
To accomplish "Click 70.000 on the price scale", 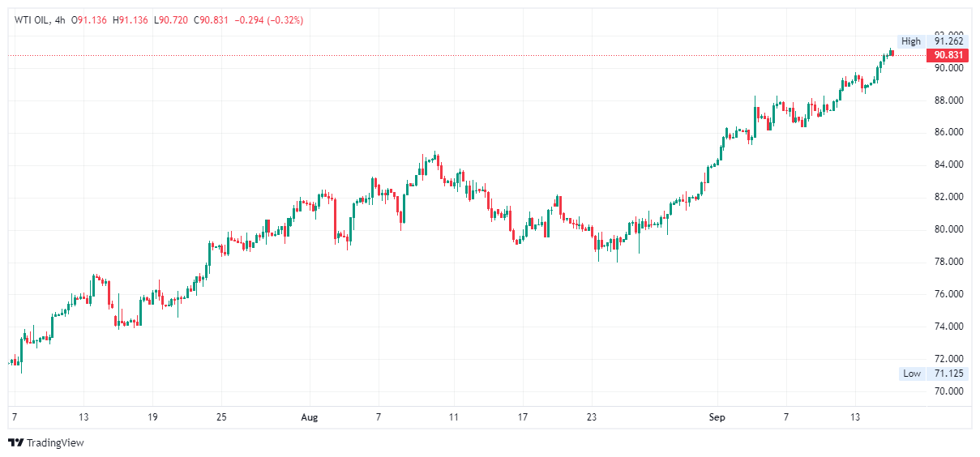I will (948, 391).
